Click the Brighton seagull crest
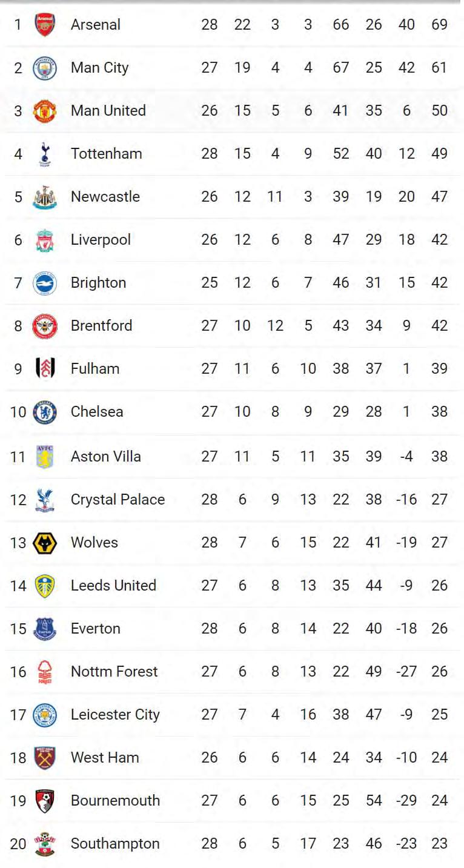The width and height of the screenshot is (464, 868). pyautogui.click(x=44, y=283)
